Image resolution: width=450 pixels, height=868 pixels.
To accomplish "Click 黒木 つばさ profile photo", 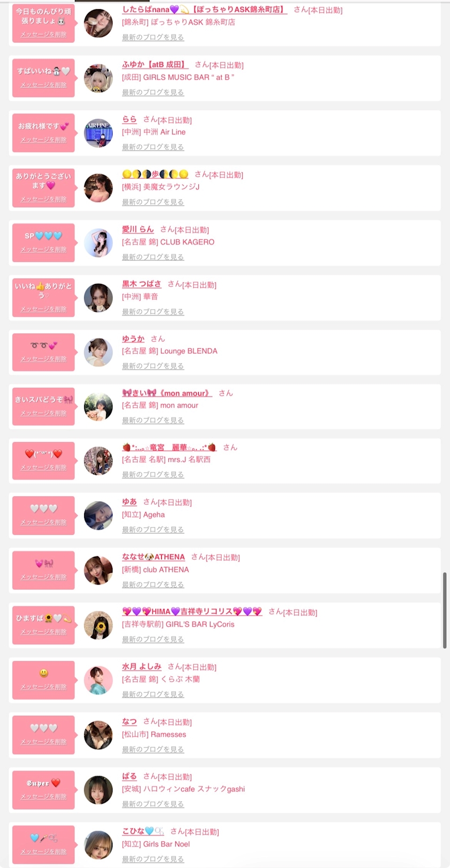I will pos(99,297).
